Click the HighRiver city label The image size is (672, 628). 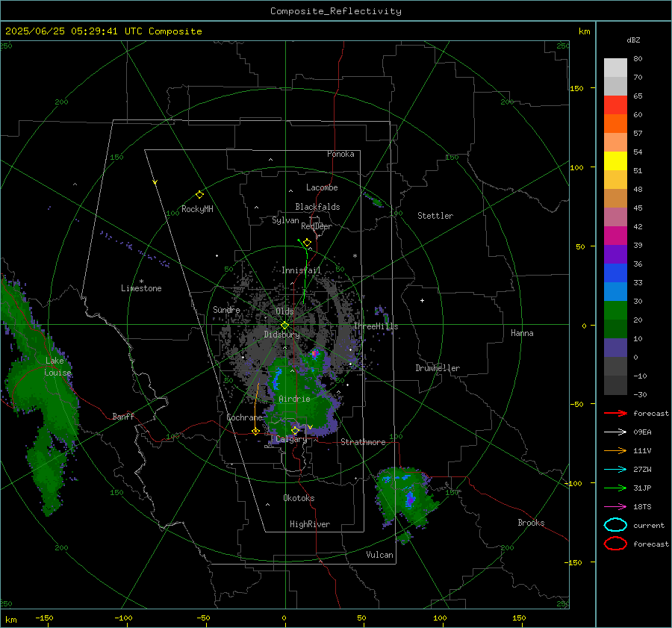[310, 524]
